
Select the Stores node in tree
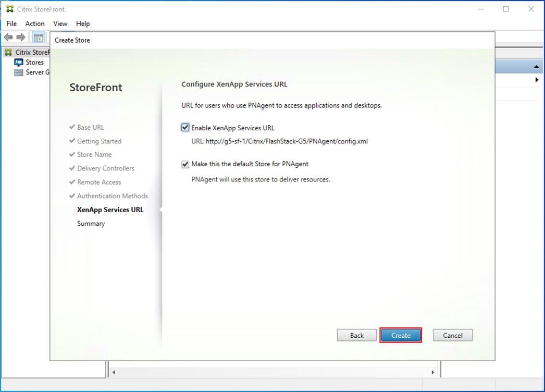(29, 62)
